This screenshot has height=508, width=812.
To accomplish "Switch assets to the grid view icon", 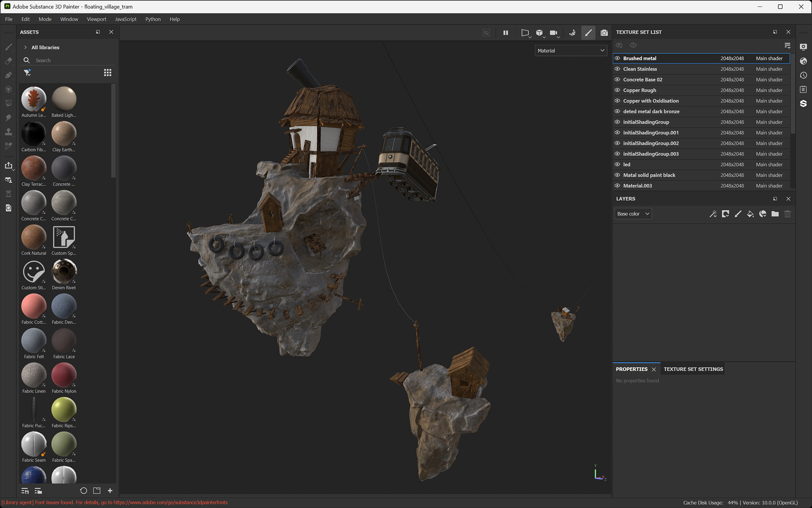I will (107, 73).
